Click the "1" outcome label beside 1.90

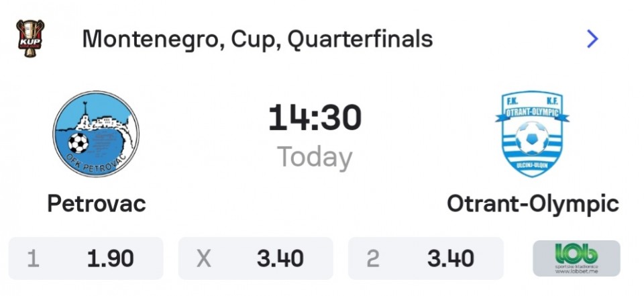click(32, 258)
